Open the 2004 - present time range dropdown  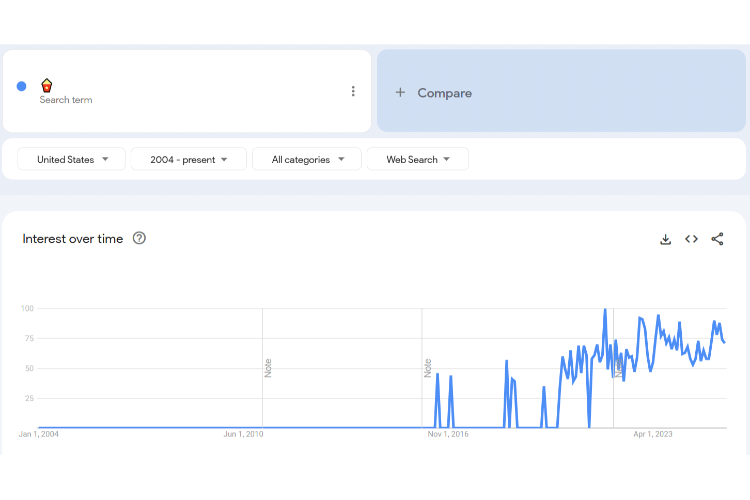coord(189,159)
